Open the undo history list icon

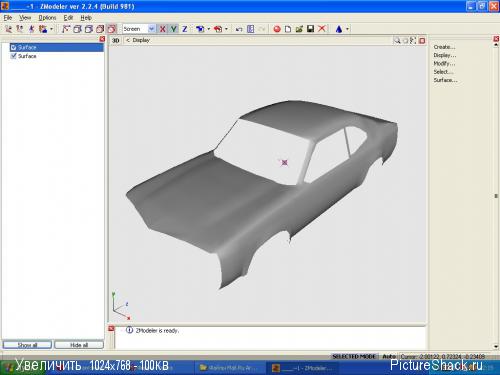click(251, 29)
